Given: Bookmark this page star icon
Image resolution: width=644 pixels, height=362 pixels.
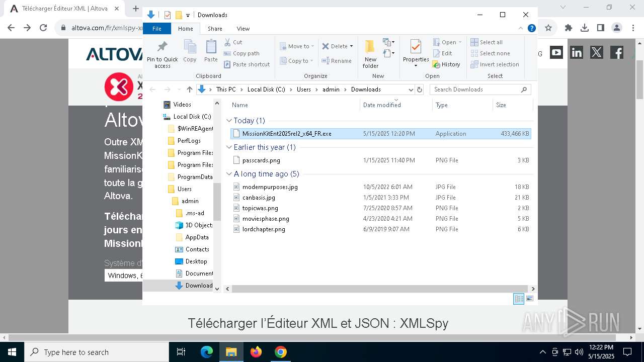Looking at the screenshot, I should tap(548, 28).
